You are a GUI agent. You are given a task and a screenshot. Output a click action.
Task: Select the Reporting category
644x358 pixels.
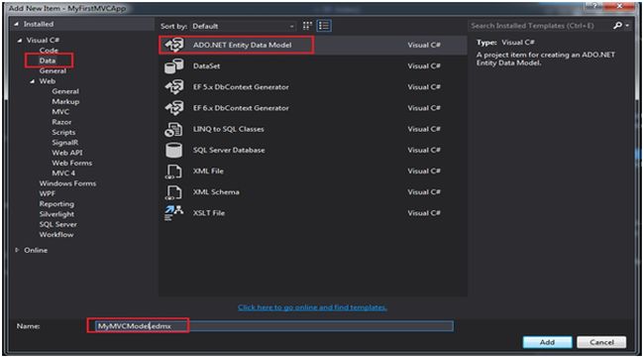coord(56,204)
